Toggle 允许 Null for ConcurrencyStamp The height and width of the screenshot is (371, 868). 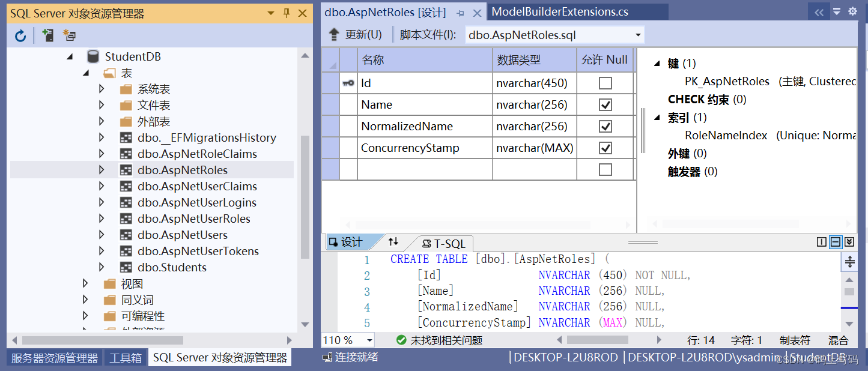coord(605,147)
